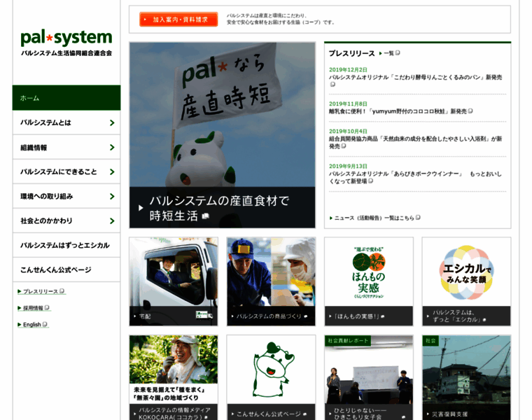Click パルシステムの商品づくり caption link
This screenshot has width=532, height=420.
[x=271, y=316]
